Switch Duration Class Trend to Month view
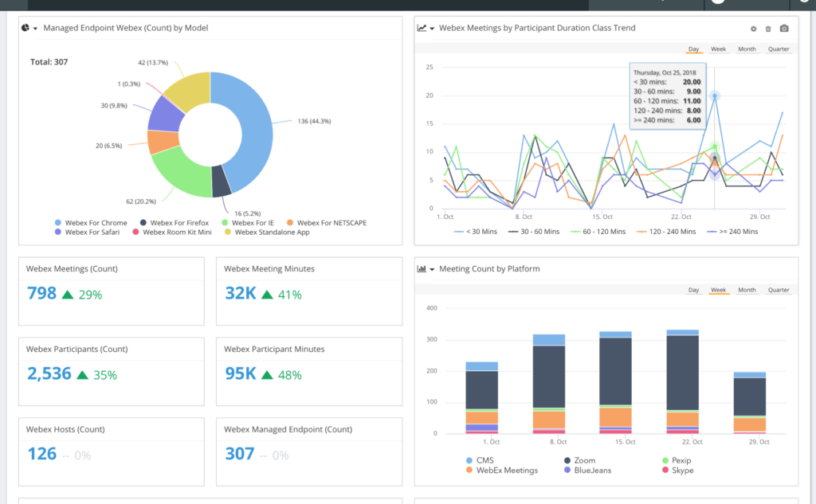Image resolution: width=816 pixels, height=504 pixels. (x=746, y=49)
